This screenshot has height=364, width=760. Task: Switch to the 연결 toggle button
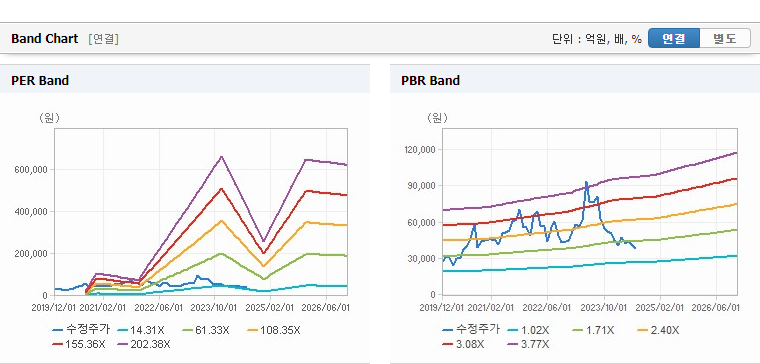coord(674,38)
